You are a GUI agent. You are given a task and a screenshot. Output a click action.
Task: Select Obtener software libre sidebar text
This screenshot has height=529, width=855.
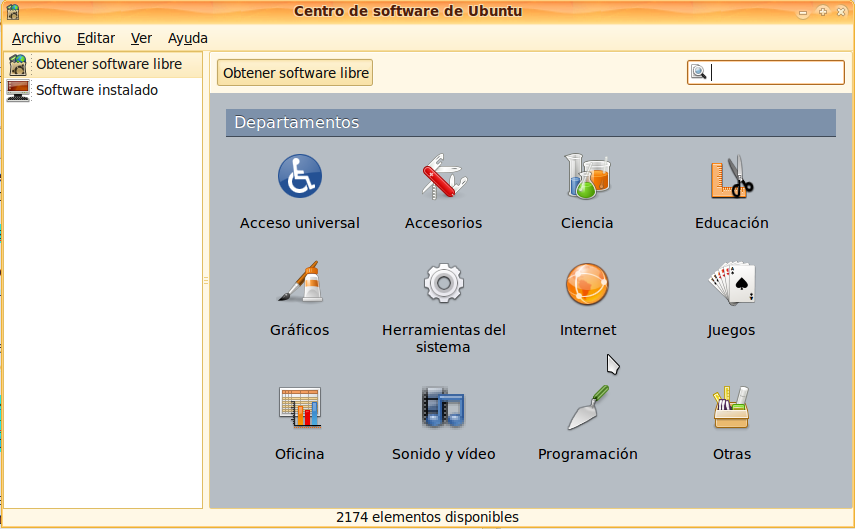[109, 64]
